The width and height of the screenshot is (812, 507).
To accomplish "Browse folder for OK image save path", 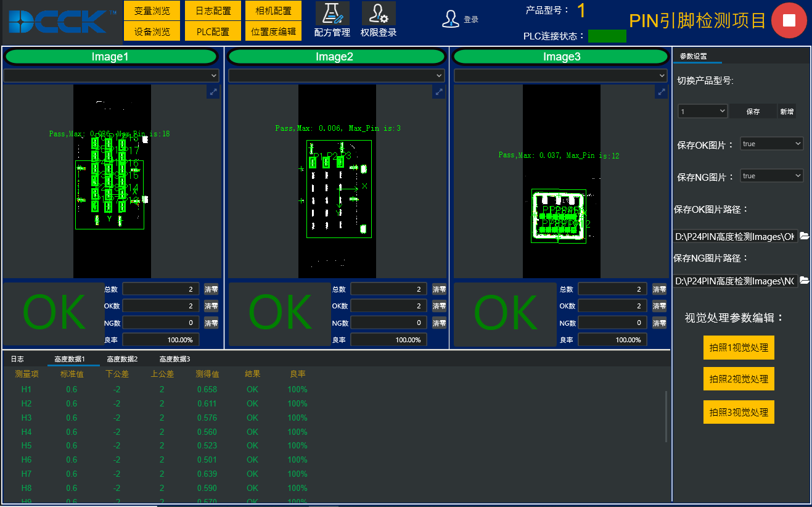I will (805, 236).
